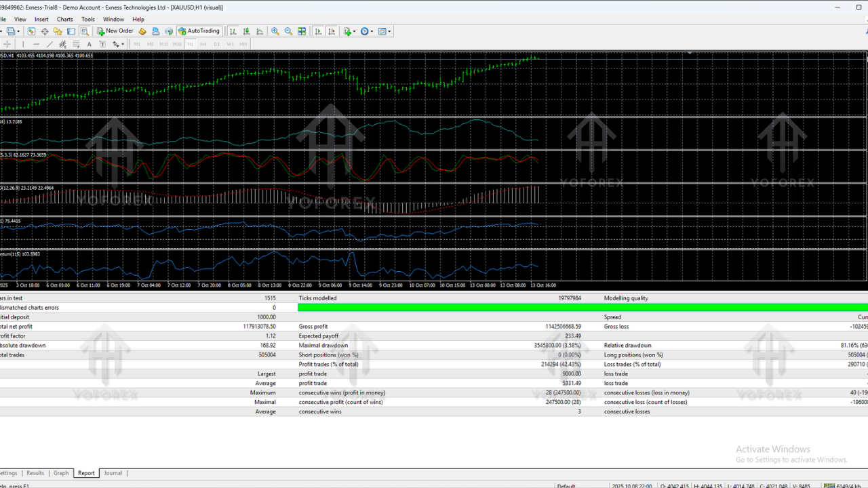Click the Tile Windows icon
868x488 pixels.
point(302,31)
